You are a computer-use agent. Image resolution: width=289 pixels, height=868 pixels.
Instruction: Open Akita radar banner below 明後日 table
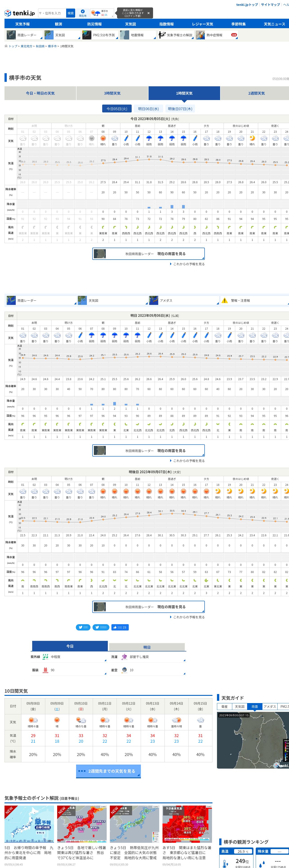(x=148, y=607)
